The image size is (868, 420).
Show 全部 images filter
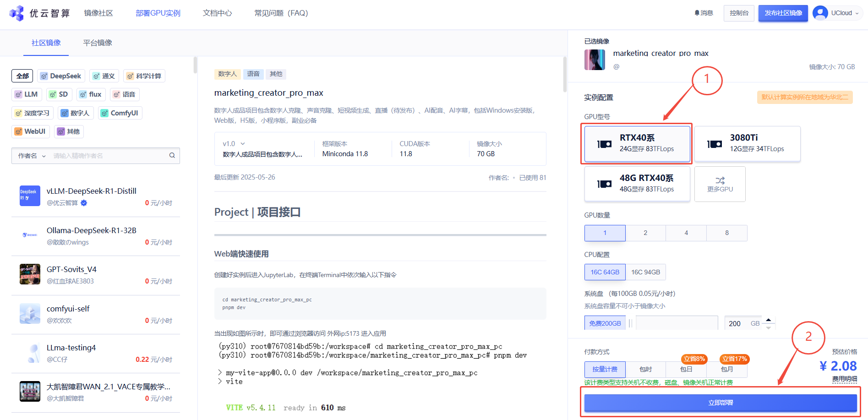coord(22,76)
